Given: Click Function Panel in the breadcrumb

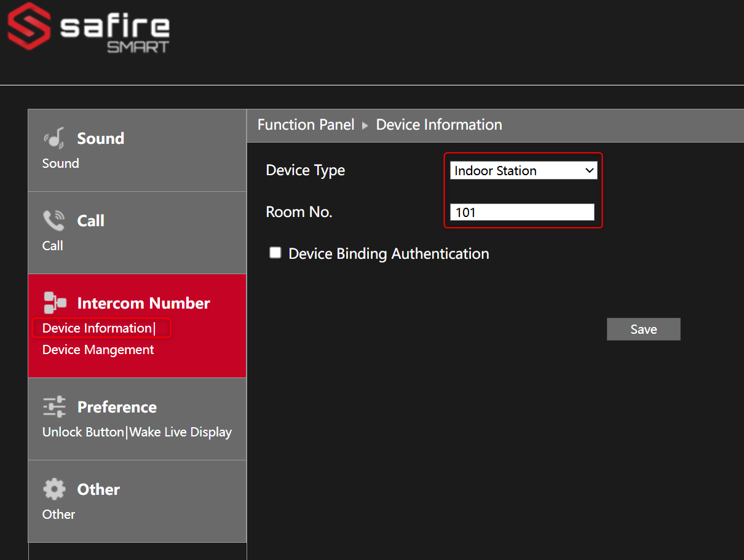Looking at the screenshot, I should click(306, 125).
